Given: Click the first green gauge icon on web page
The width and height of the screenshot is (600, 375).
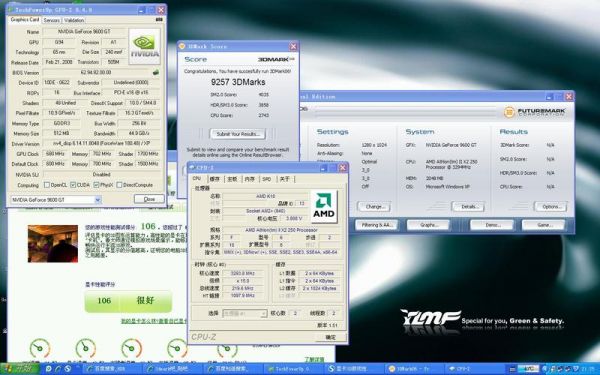Looking at the screenshot, I should [40, 348].
